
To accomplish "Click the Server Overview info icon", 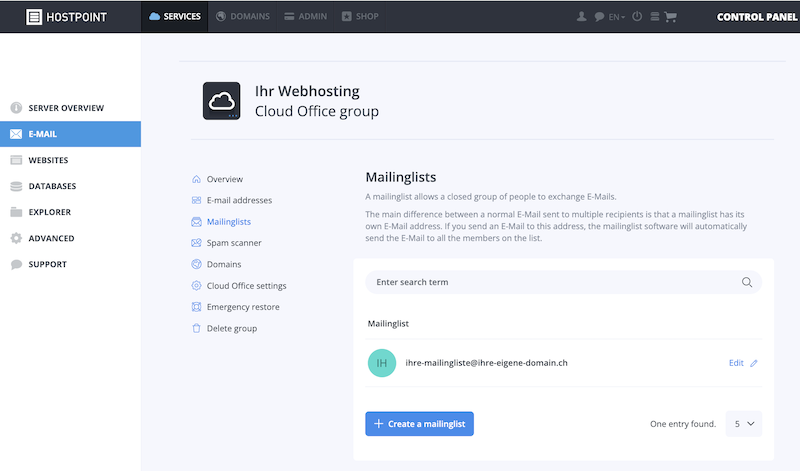I will point(16,108).
